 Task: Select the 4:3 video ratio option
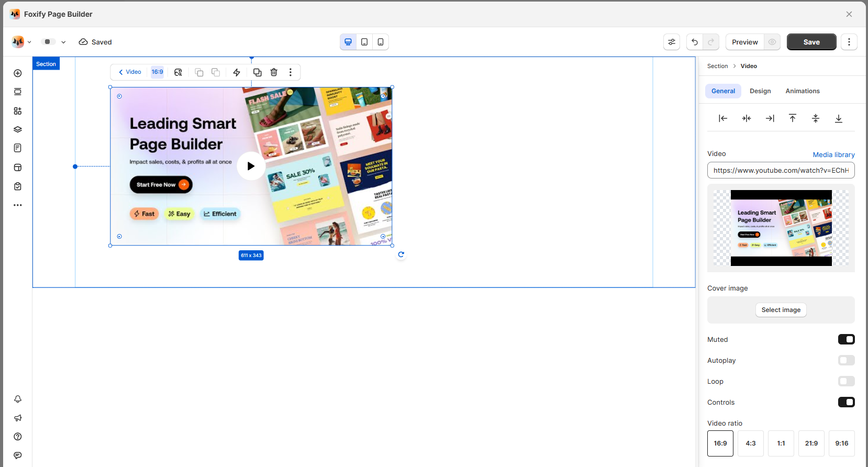pyautogui.click(x=751, y=443)
